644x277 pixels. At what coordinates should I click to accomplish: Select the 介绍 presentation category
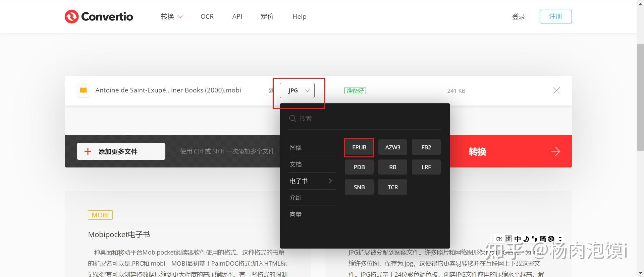(x=296, y=197)
